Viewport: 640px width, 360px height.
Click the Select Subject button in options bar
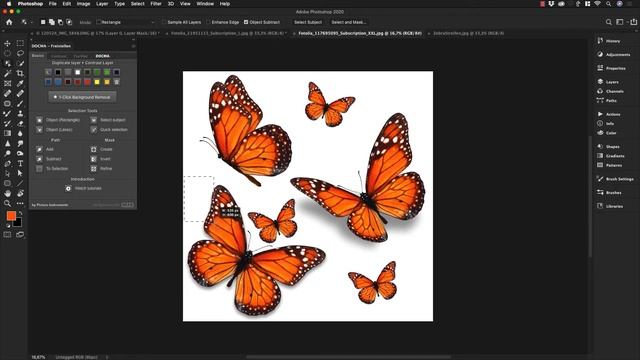tap(308, 22)
